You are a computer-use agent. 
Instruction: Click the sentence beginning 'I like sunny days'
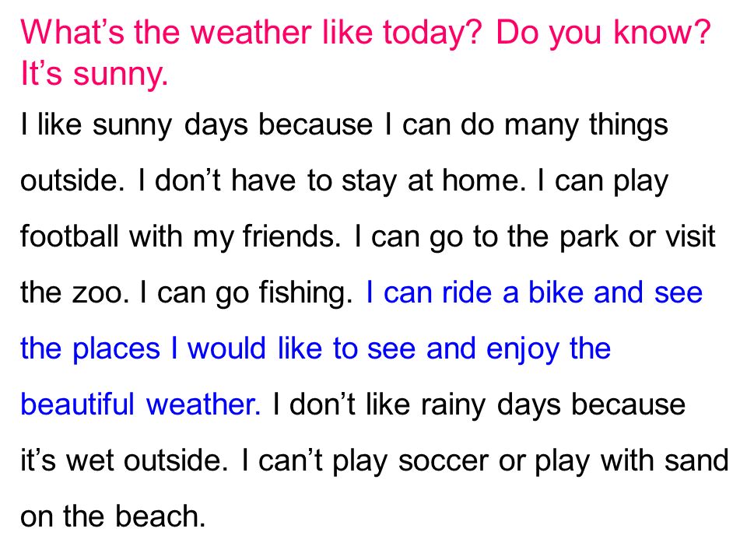[x=344, y=126]
